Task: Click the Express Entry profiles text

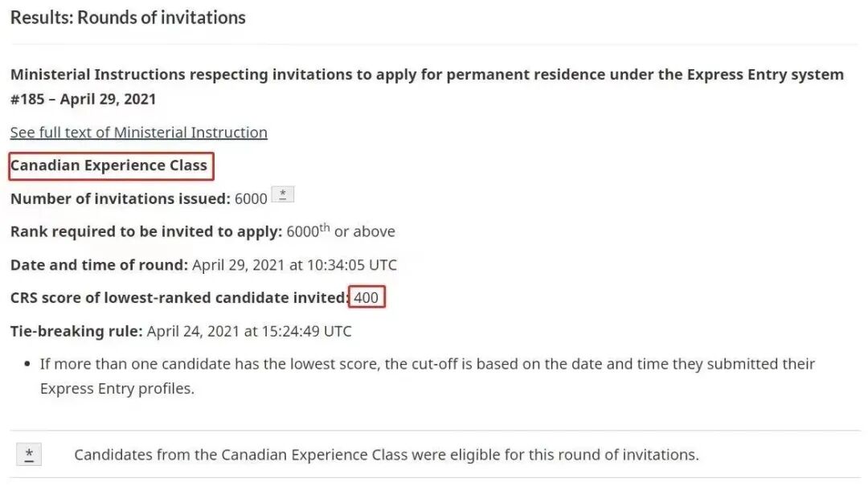Action: point(117,389)
